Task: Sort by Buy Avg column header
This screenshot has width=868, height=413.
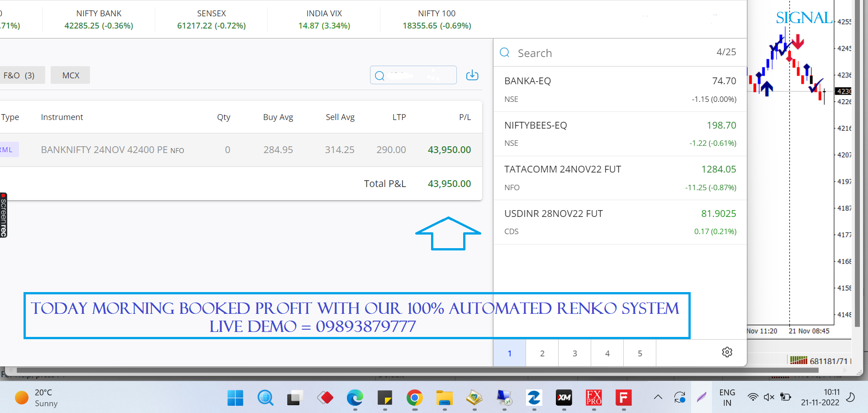Action: [278, 117]
